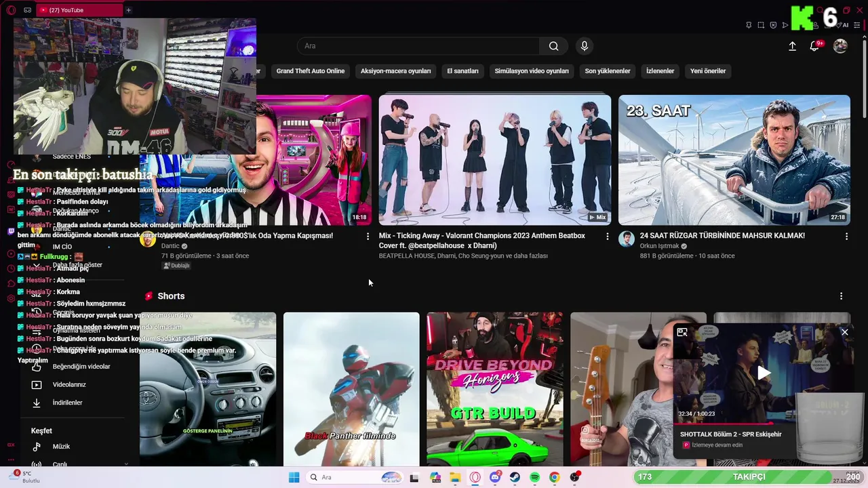Select the Son yüklenenler chip
Viewport: 868px width, 488px height.
608,71
